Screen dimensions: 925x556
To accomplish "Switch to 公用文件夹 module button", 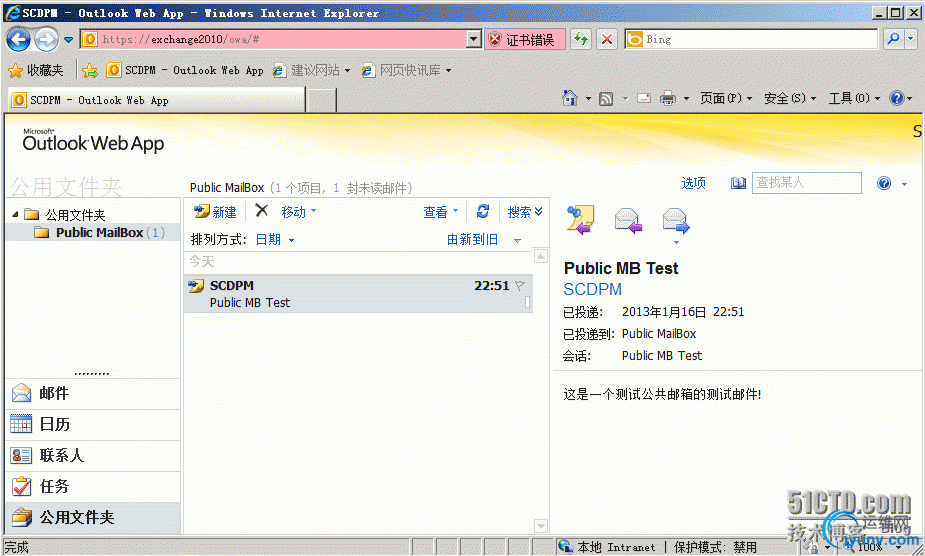I will (93, 518).
